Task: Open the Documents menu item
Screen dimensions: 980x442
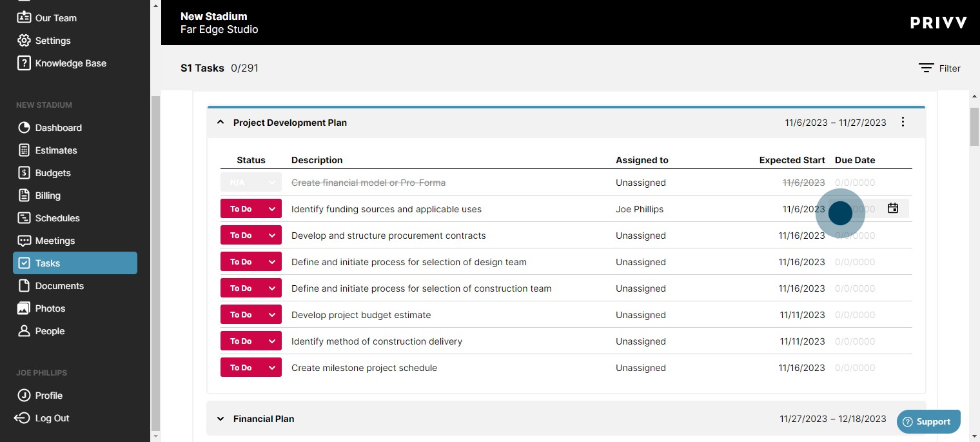Action: [59, 286]
